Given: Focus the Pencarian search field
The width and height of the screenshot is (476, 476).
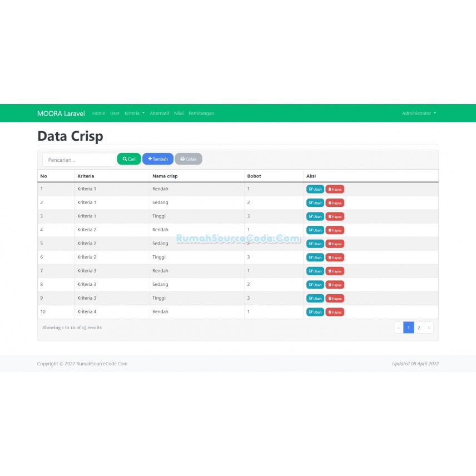Looking at the screenshot, I should pyautogui.click(x=79, y=160).
